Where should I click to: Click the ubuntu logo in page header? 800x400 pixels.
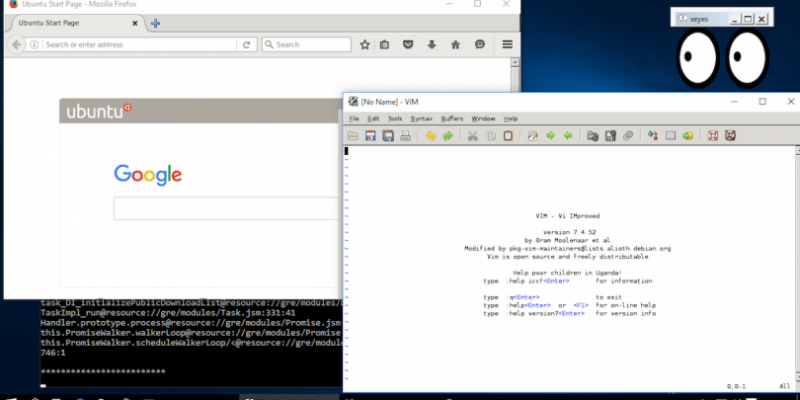coord(99,111)
